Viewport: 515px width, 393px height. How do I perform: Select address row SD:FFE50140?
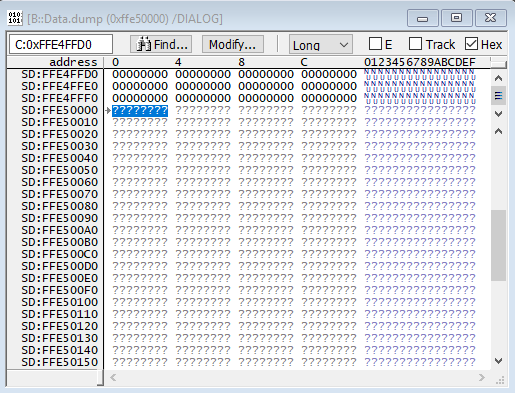[60, 350]
